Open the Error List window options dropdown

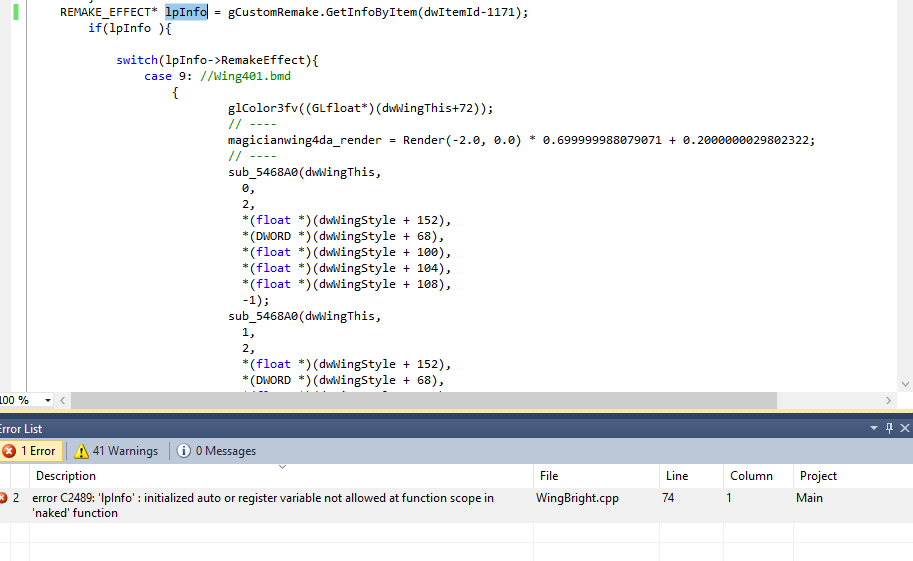[873, 428]
